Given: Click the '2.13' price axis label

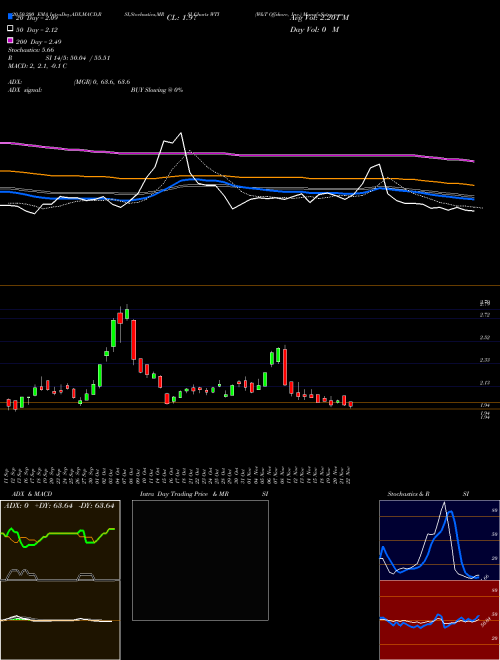Looking at the screenshot, I should click(x=485, y=383).
